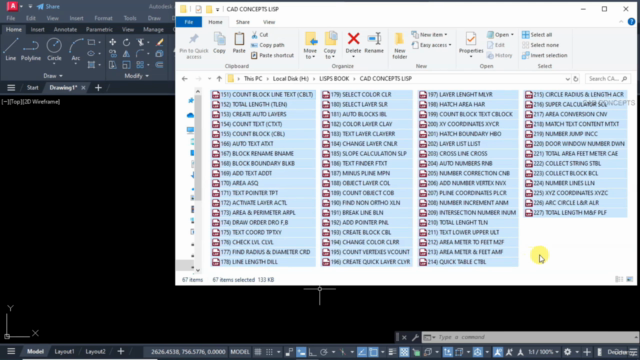This screenshot has width=640, height=360.
Task: Open AutoCAD Annotate ribbon tab
Action: [x=65, y=29]
